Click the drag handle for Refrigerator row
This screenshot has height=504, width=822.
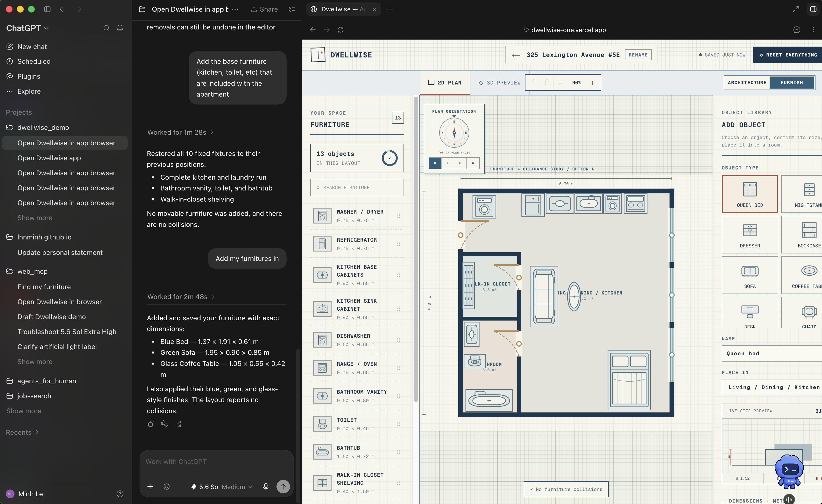(398, 244)
